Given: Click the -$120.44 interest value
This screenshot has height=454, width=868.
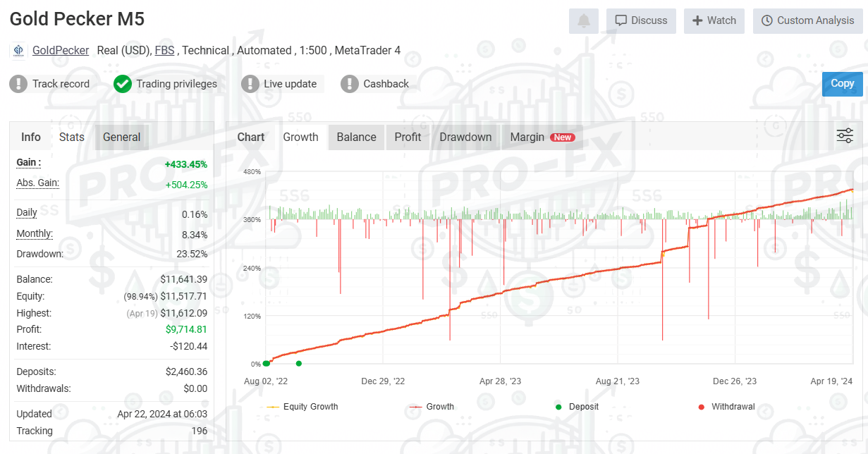Looking at the screenshot, I should tap(188, 346).
